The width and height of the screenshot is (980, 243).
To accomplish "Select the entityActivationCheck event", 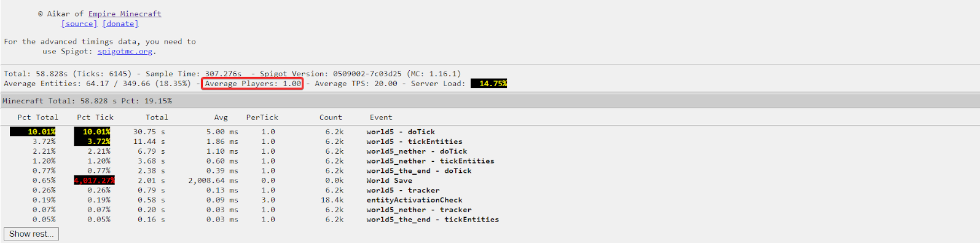I will pyautogui.click(x=415, y=200).
